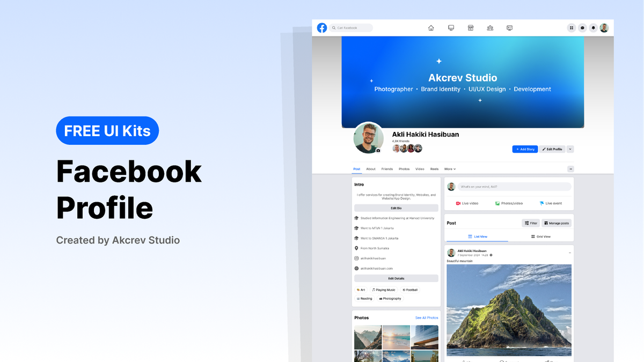Open the Gaming screen icon in navigation
The width and height of the screenshot is (644, 362).
510,28
